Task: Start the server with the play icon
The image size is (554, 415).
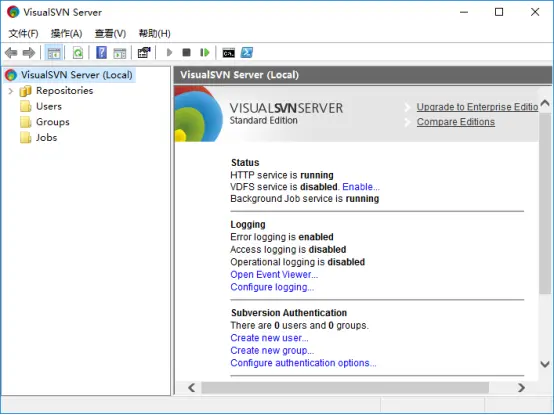Action: pyautogui.click(x=169, y=53)
